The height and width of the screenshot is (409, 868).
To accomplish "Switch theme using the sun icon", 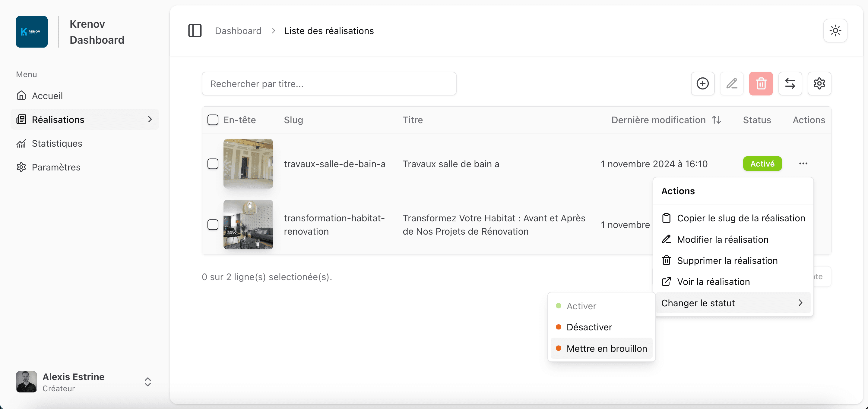I will click(x=835, y=31).
